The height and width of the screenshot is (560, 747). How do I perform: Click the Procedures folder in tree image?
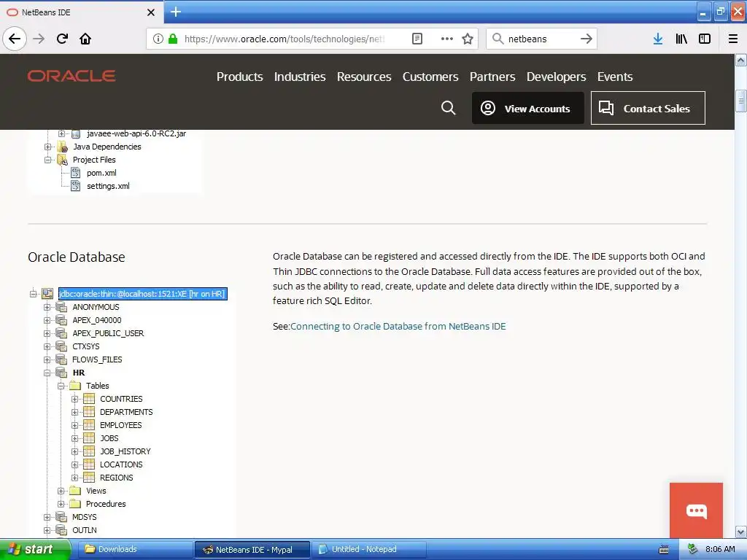click(106, 504)
